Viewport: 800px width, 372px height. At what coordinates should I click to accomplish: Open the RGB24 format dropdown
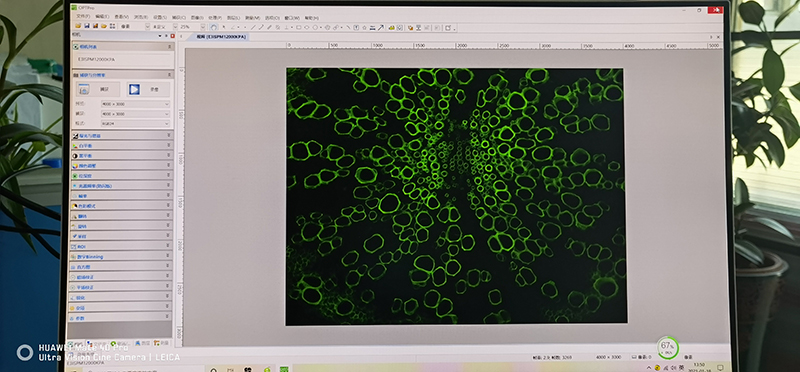(135, 123)
